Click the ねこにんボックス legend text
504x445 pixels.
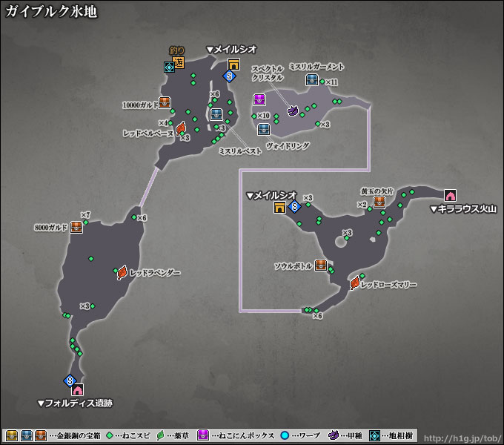(x=247, y=436)
